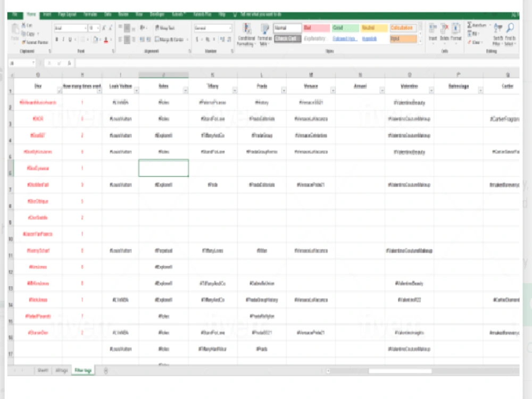Click the horizontal scrollbar thumb
This screenshot has width=532, height=399.
point(401,371)
